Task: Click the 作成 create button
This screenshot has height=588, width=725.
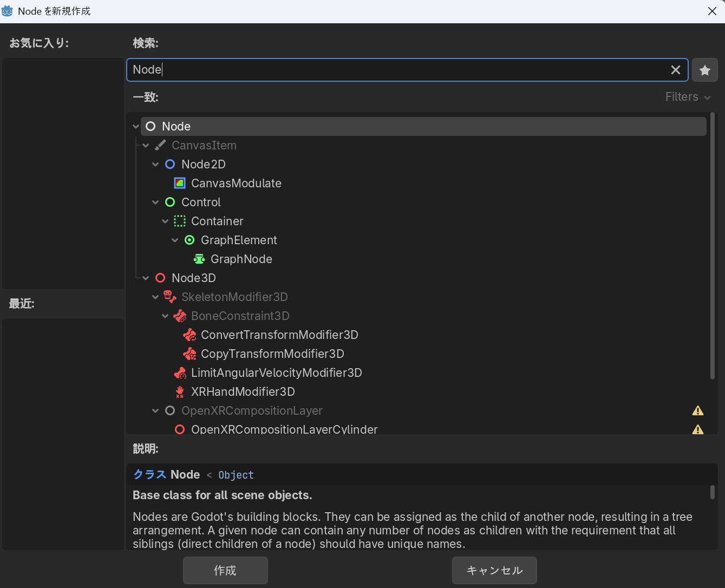Action: [x=225, y=570]
